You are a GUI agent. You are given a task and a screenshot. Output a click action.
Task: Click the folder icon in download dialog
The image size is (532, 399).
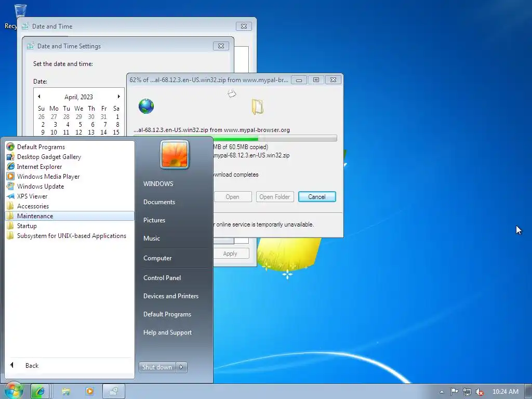coord(258,107)
